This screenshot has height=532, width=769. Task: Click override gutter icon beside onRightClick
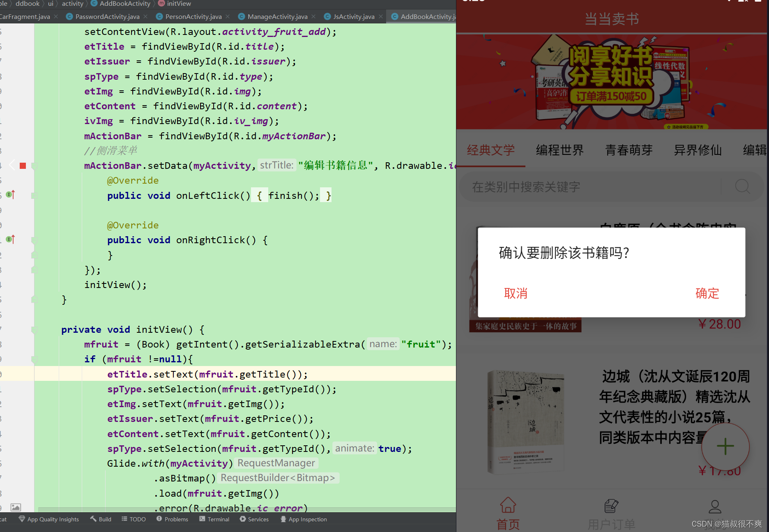click(11, 239)
